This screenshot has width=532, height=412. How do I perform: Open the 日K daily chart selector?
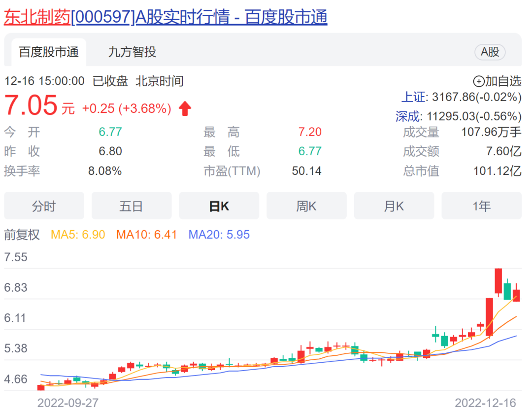pyautogui.click(x=219, y=206)
